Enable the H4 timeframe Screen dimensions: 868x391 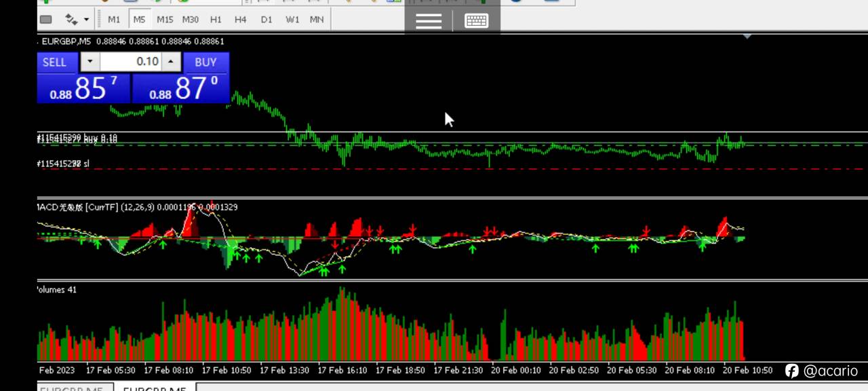pyautogui.click(x=240, y=19)
